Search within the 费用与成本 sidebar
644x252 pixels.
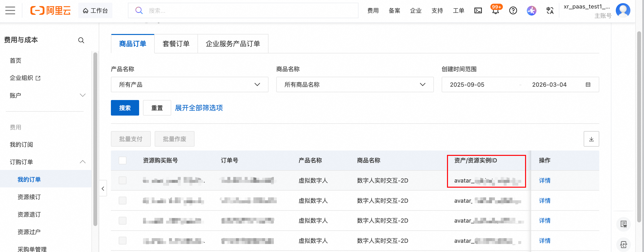coord(81,40)
